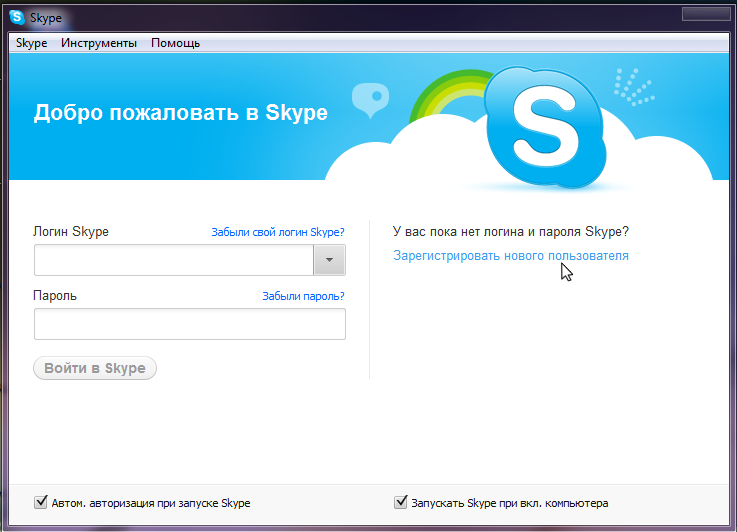Click the Skype icon in the title bar
The height and width of the screenshot is (532, 737).
18,18
